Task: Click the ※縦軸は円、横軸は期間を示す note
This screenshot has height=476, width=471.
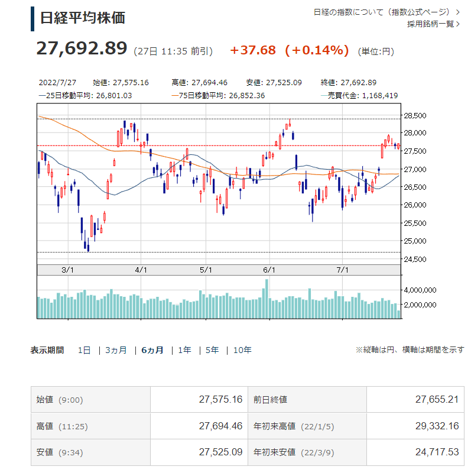Action: (x=410, y=349)
